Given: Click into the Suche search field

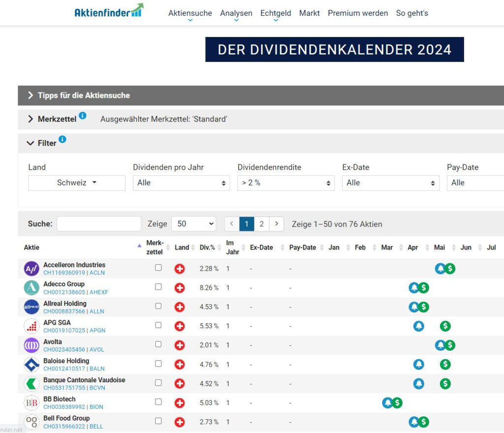Looking at the screenshot, I should click(x=99, y=224).
